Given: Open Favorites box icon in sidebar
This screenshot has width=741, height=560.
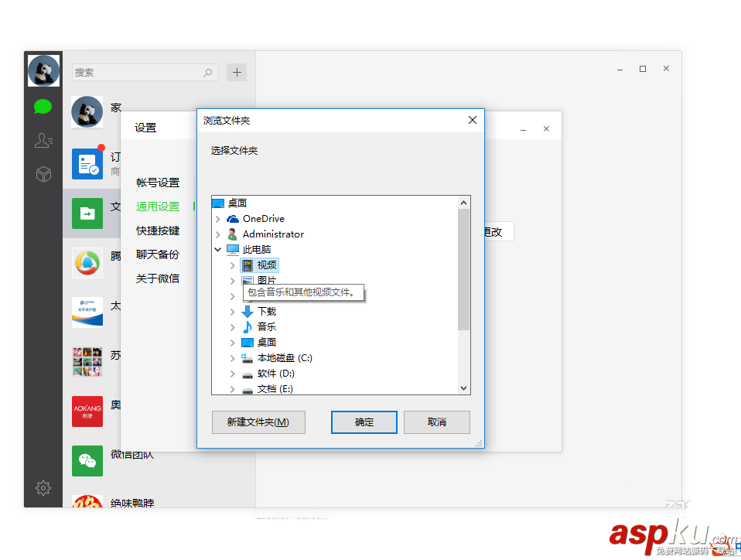Looking at the screenshot, I should pos(43,174).
